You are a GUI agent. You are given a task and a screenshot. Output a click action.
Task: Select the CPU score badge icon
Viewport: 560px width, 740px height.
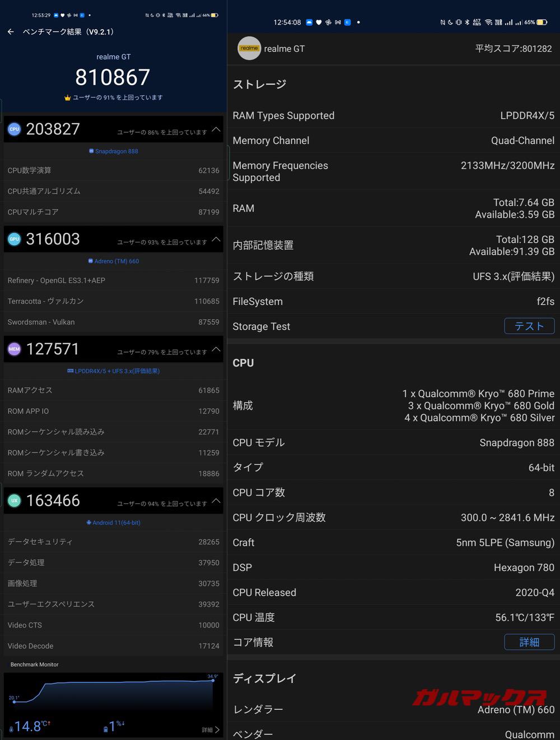point(14,129)
